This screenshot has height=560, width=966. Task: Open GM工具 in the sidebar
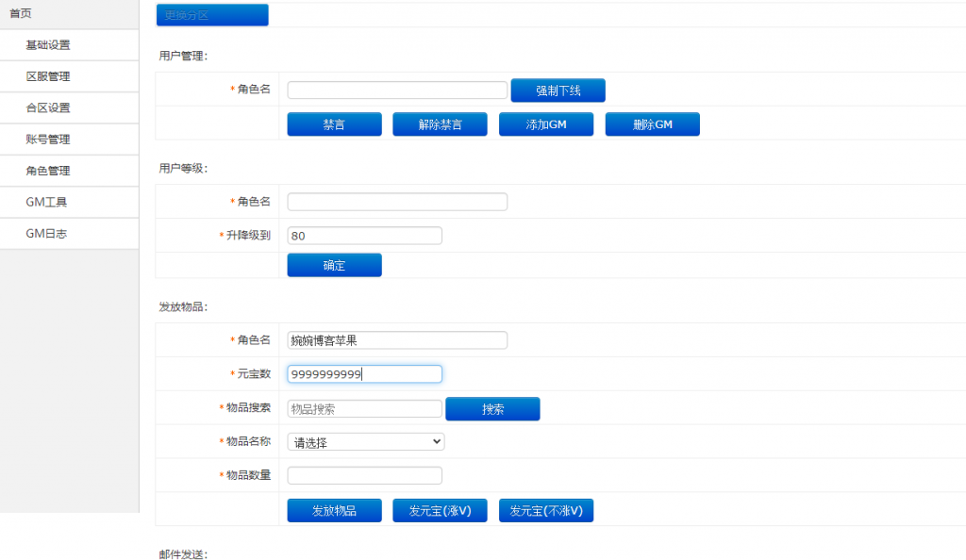[x=46, y=202]
